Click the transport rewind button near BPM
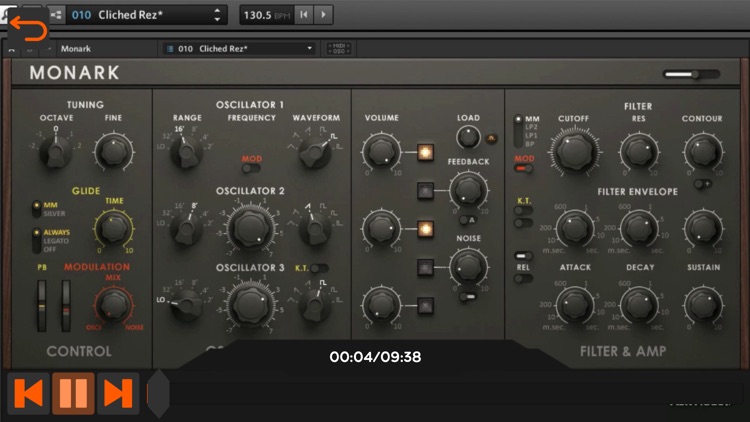Screen dimensions: 750x422 coord(304,15)
